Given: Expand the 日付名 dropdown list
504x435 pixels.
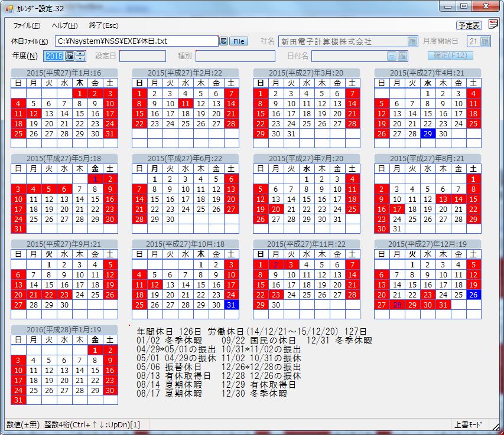Looking at the screenshot, I should 391,56.
